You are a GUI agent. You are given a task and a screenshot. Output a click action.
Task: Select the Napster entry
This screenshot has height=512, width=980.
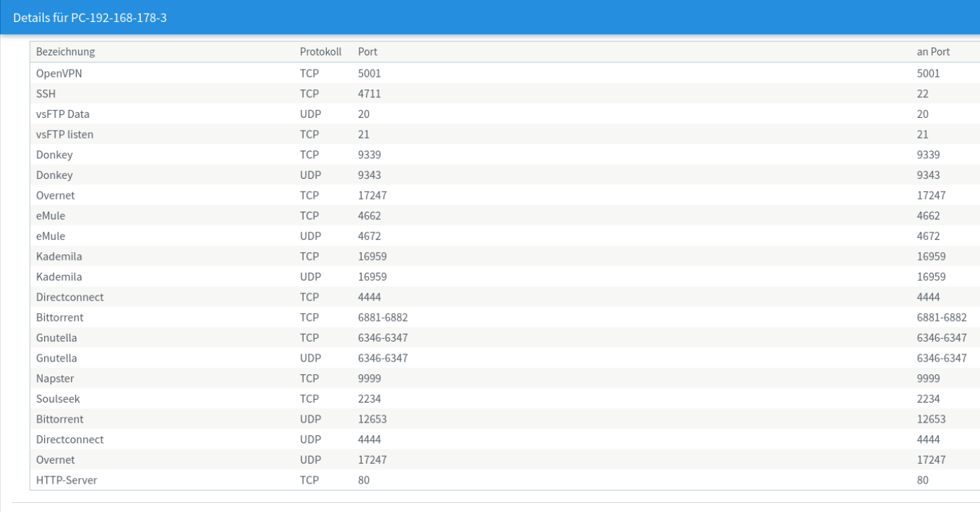pyautogui.click(x=55, y=378)
